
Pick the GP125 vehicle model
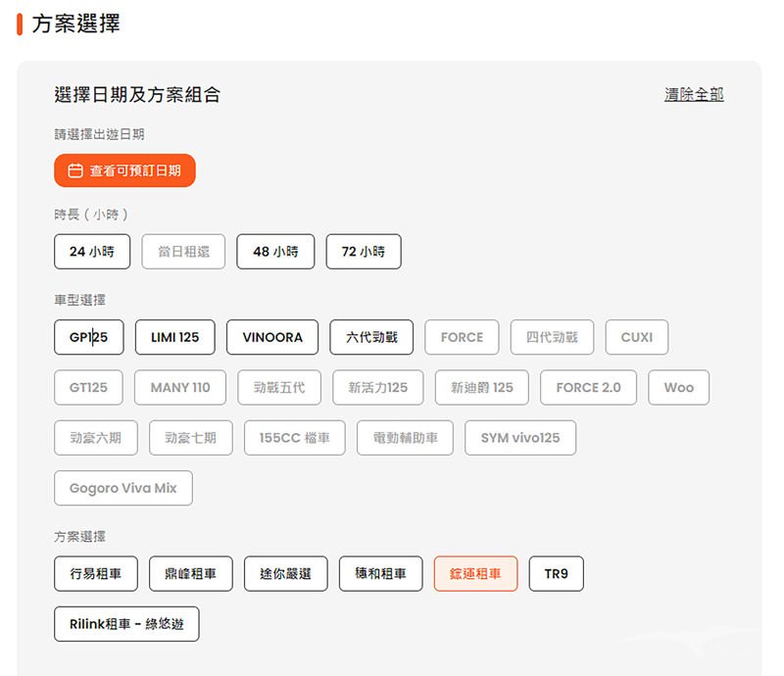88,337
